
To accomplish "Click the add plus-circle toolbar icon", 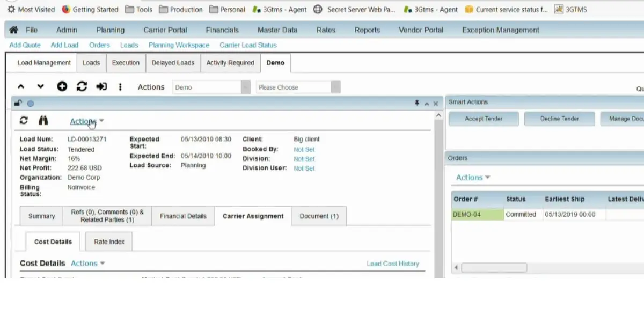I will tap(62, 86).
